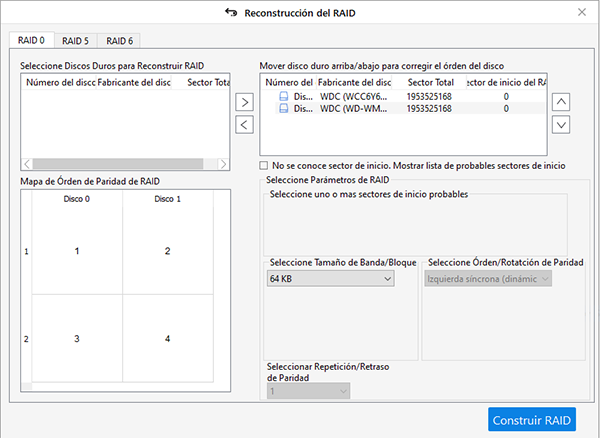Click the Sector de inicio del RAID header
The image size is (600, 438).
507,82
